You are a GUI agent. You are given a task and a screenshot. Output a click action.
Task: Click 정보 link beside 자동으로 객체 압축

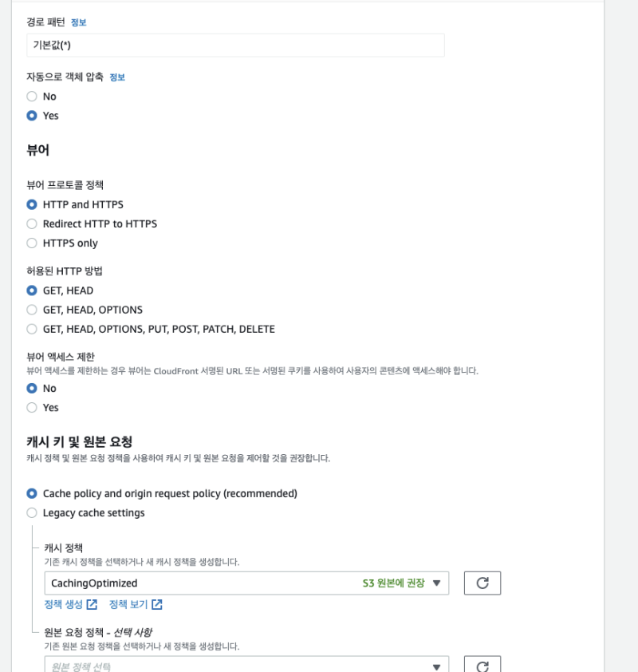117,77
